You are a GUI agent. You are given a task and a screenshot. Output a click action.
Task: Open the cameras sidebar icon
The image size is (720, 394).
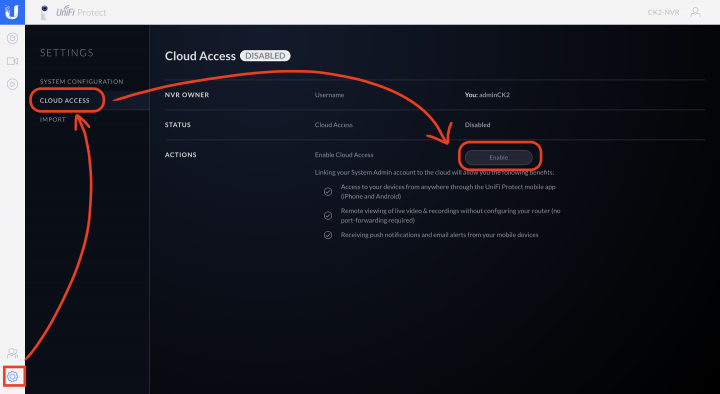coord(12,61)
